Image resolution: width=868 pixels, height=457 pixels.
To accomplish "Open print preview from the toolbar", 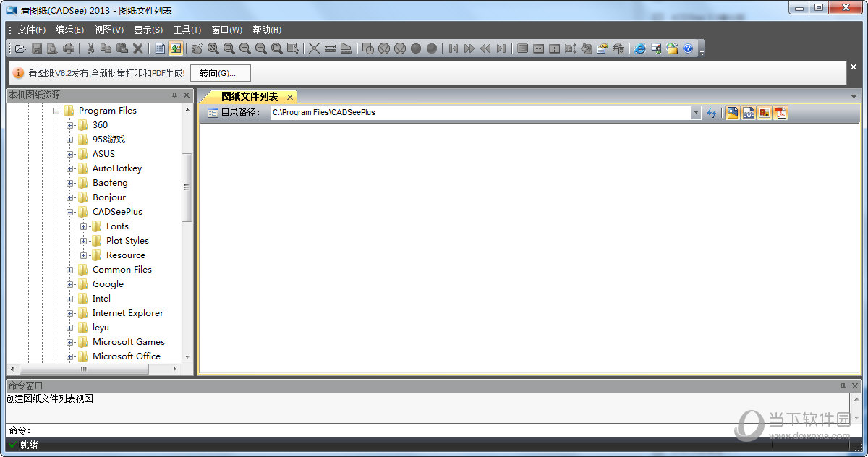I will [52, 48].
